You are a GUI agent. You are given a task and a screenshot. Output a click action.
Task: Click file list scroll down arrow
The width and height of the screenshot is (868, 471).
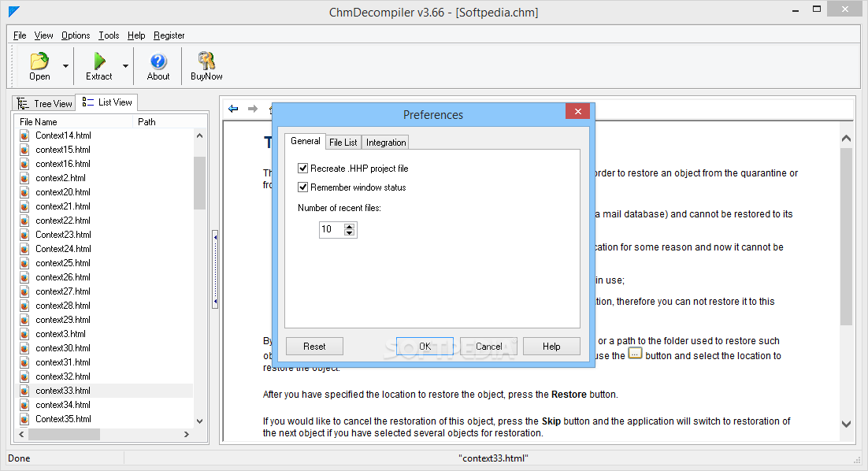tap(200, 421)
